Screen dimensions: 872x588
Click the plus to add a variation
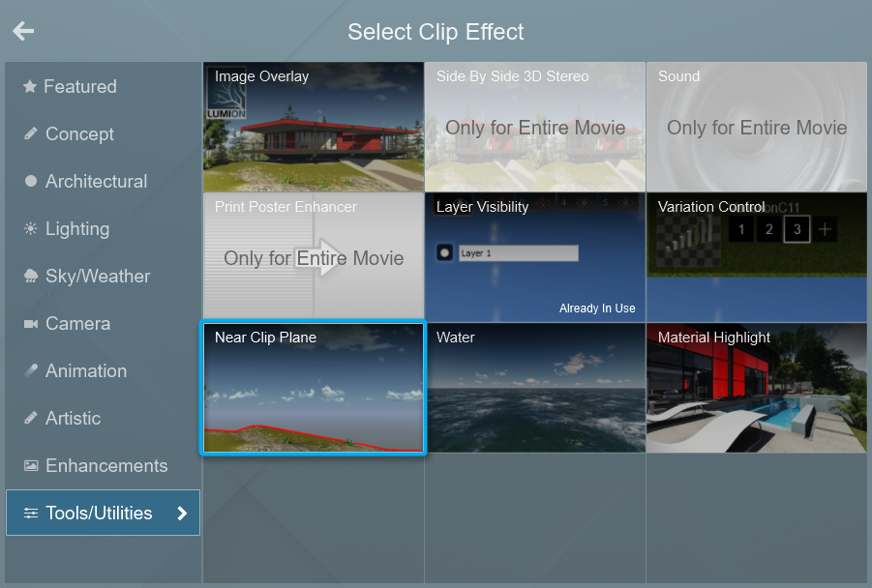[x=824, y=230]
